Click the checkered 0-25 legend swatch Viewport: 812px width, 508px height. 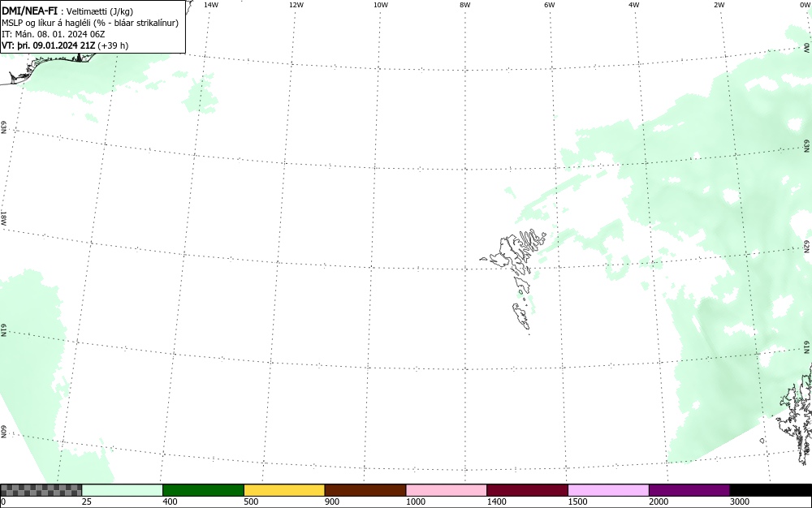click(41, 490)
